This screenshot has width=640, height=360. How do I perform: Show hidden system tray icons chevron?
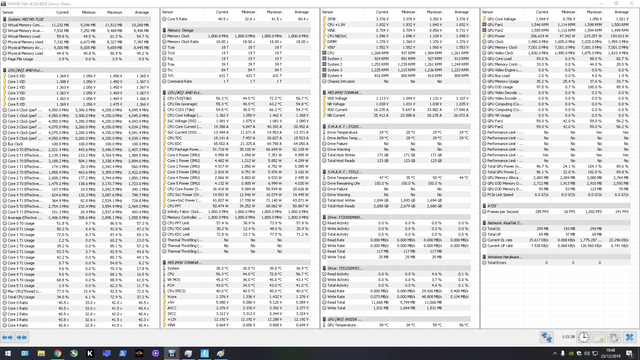coord(554,353)
